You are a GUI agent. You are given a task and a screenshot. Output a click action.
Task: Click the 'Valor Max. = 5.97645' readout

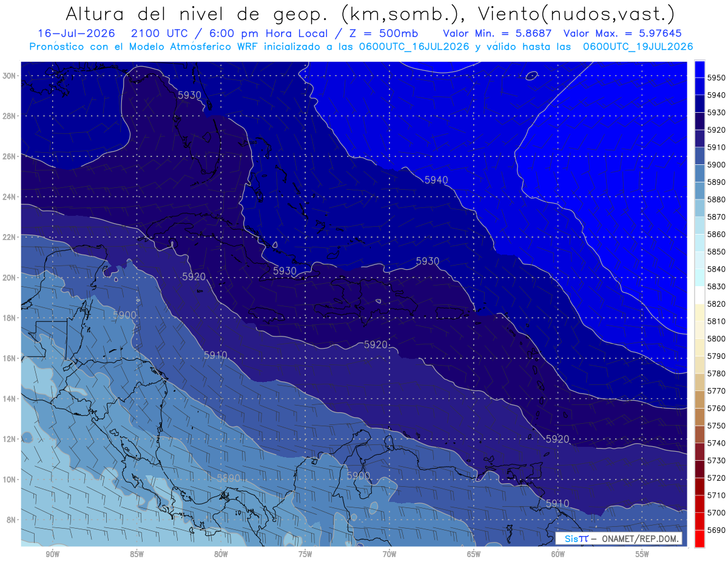[622, 33]
